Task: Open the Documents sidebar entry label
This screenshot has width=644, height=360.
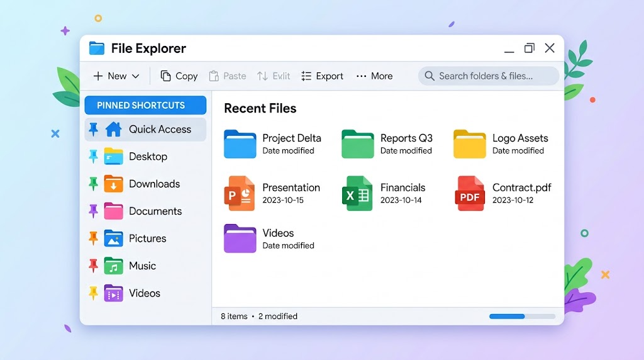Action: (155, 211)
